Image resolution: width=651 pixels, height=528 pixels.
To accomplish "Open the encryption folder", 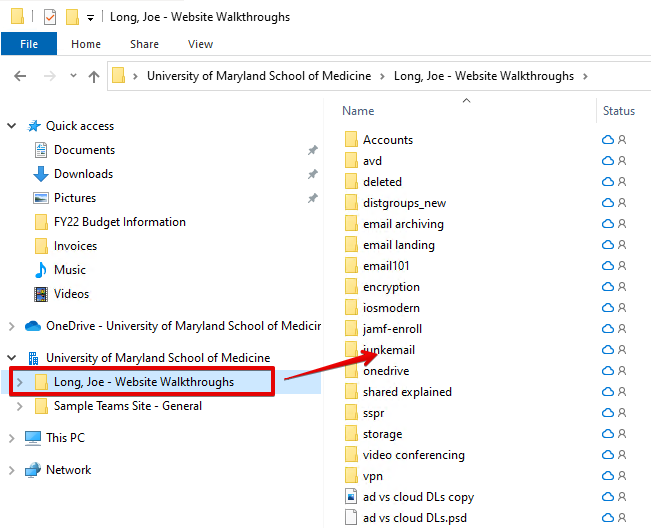I will (x=391, y=287).
